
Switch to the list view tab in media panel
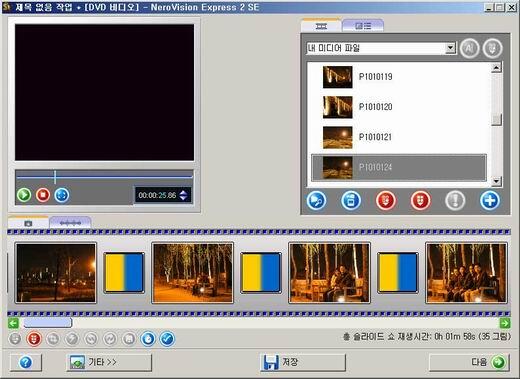pyautogui.click(x=363, y=26)
